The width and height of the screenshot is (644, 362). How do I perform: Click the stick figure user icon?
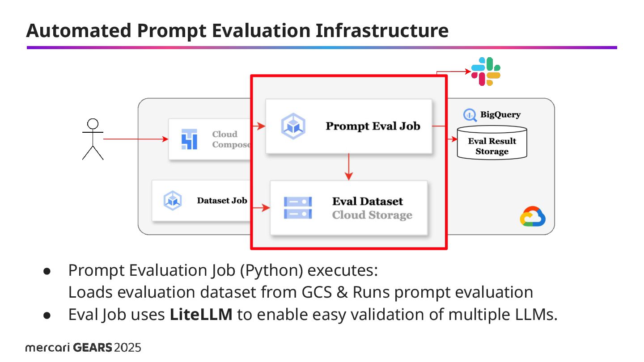point(93,139)
